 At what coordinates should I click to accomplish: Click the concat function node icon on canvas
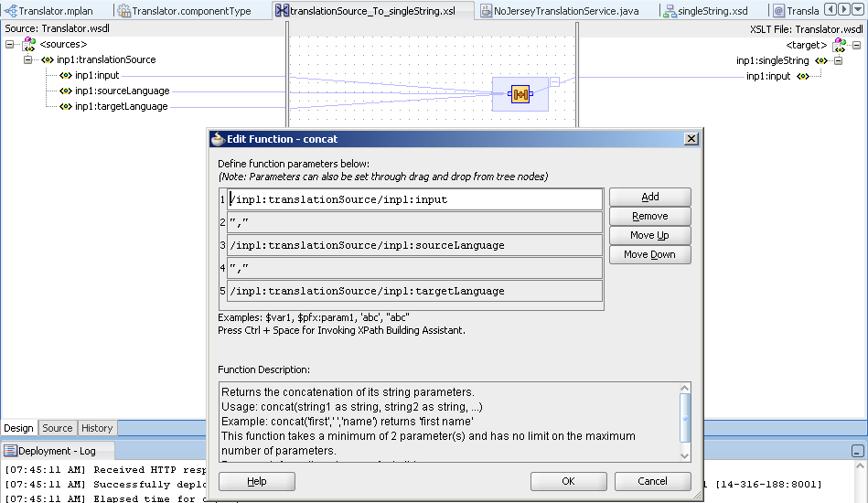point(520,93)
